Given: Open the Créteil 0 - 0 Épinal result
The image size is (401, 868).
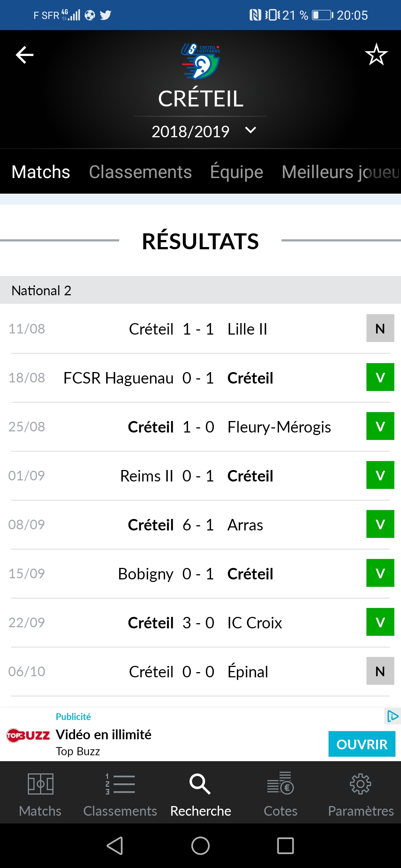Looking at the screenshot, I should (200, 672).
